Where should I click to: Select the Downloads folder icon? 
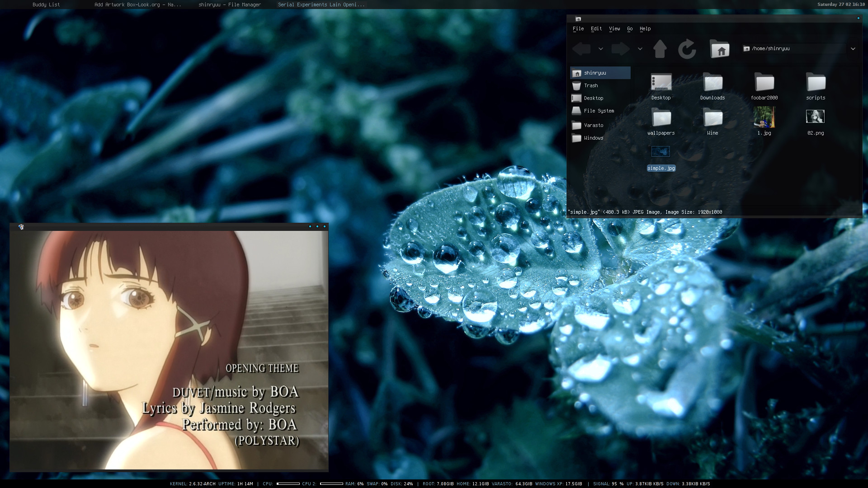pos(712,83)
